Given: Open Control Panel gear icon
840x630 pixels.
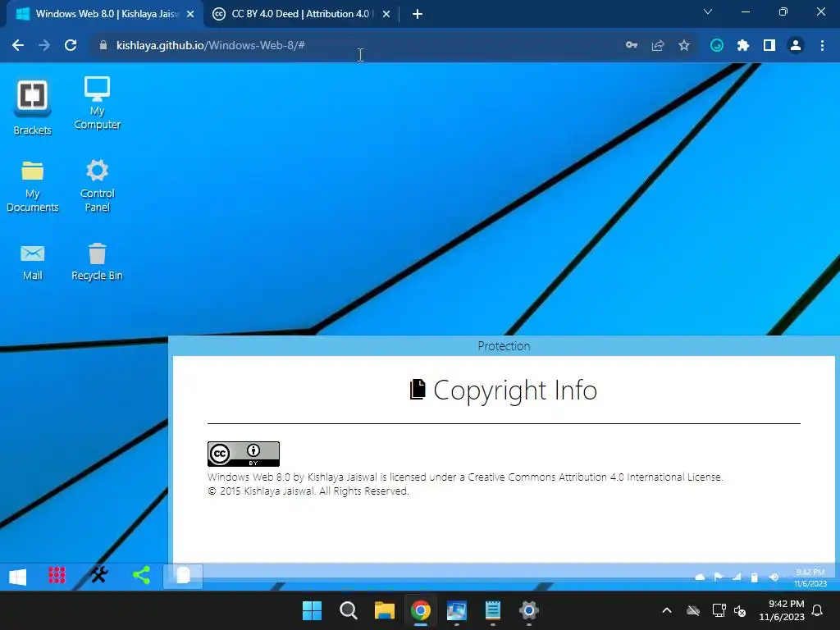Looking at the screenshot, I should [97, 185].
